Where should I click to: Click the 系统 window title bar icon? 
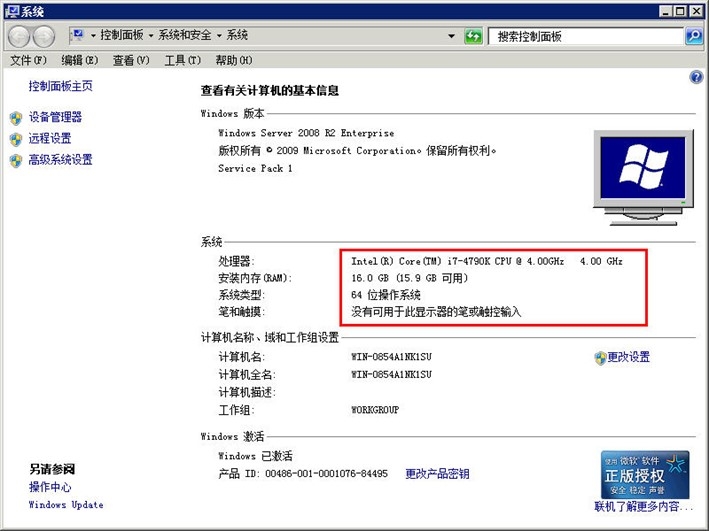[11, 11]
